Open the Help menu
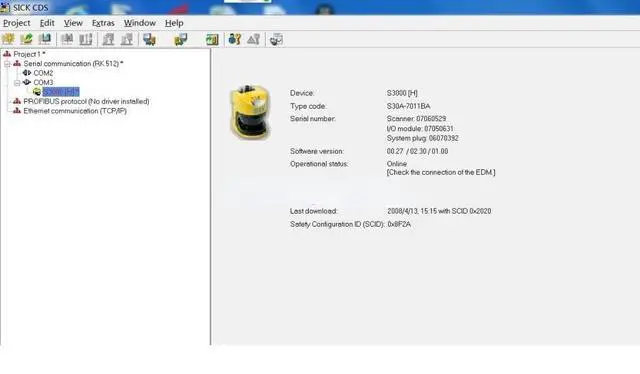This screenshot has width=640, height=374. (174, 23)
